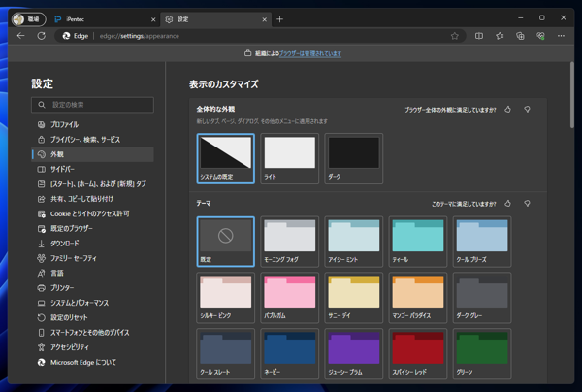This screenshot has width=582, height=392.
Task: Choose システムの既定 appearance option
Action: click(x=226, y=158)
